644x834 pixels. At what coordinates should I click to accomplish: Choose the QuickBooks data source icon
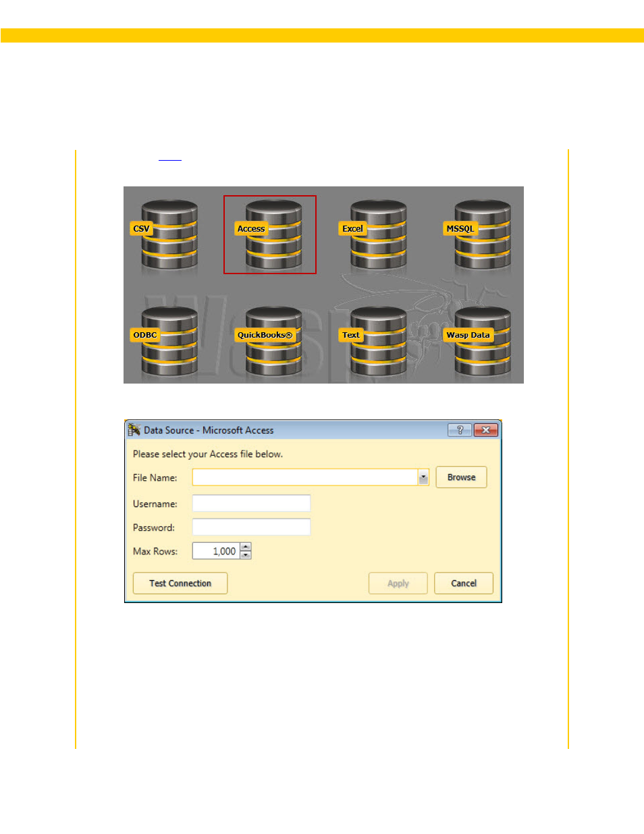269,341
